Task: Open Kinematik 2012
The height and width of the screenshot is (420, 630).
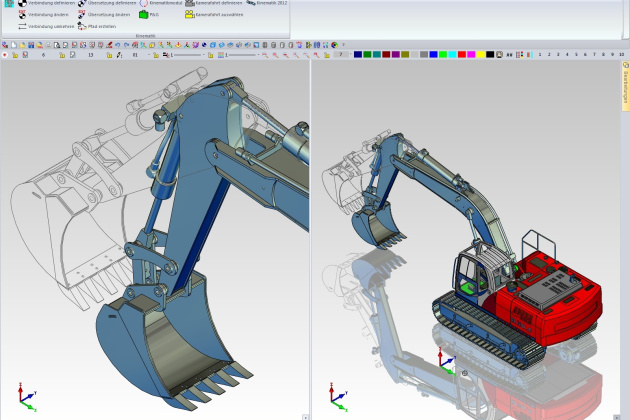Action: (270, 4)
